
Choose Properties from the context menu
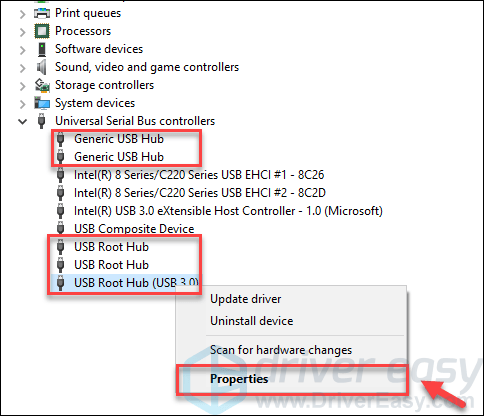click(239, 379)
